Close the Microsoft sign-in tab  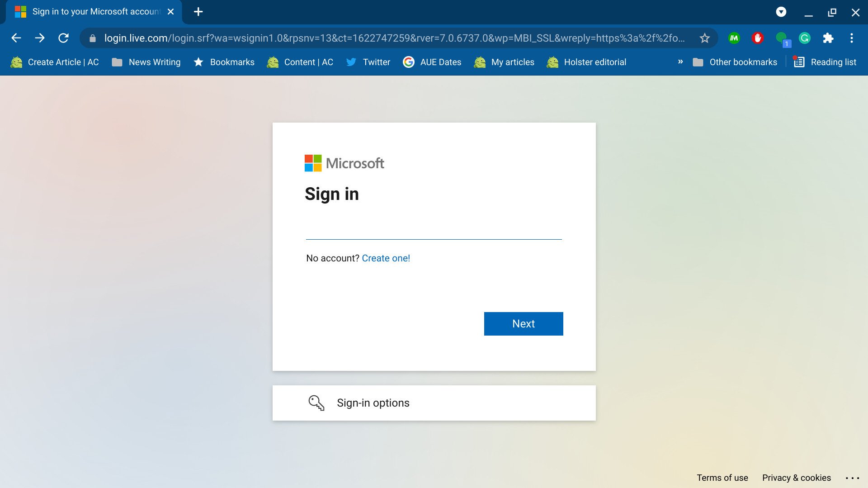(170, 12)
